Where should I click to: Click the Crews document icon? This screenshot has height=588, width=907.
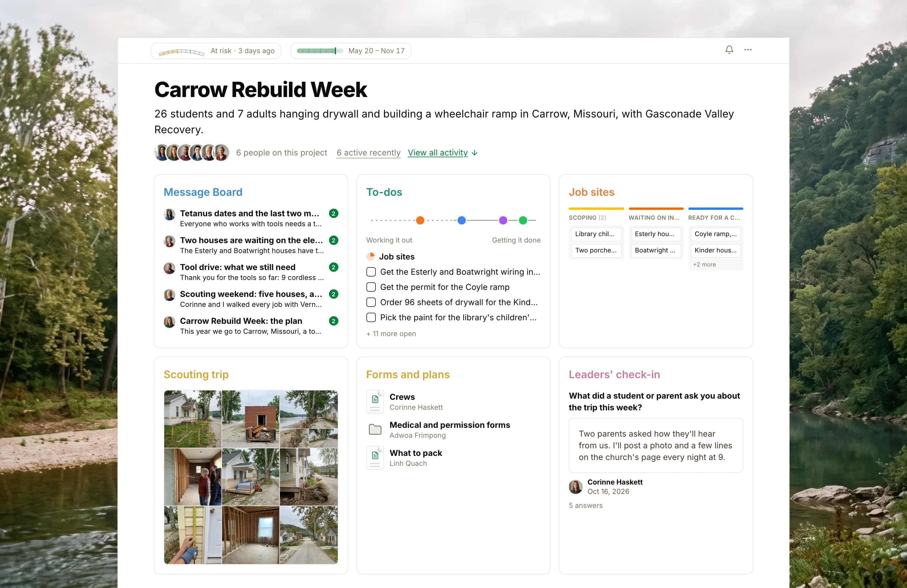tap(375, 401)
